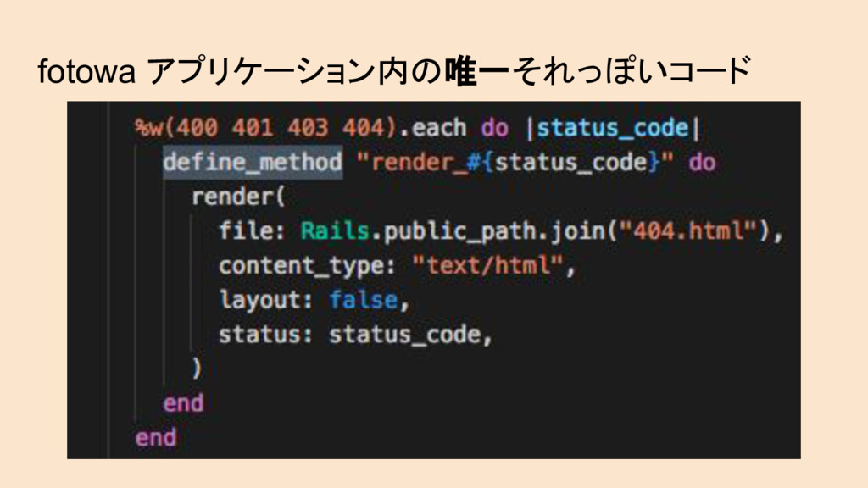The width and height of the screenshot is (868, 488).
Task: Click the layout: key
Action: tap(266, 300)
